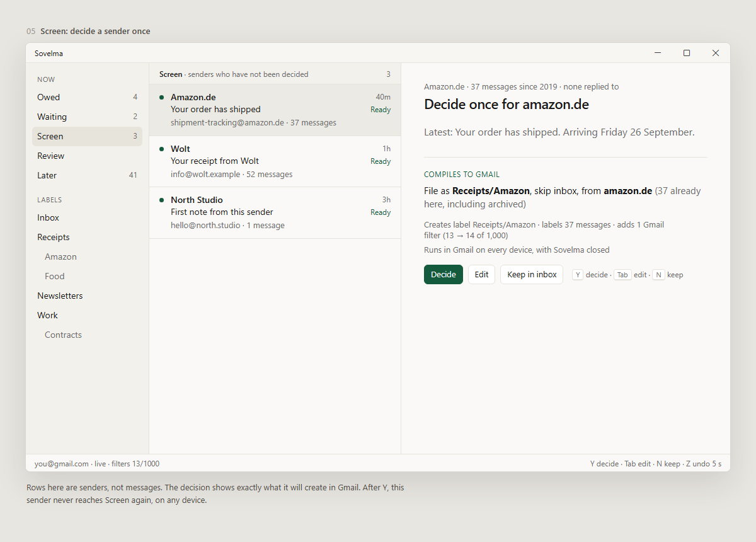Open the Food sublabel under Receipts
The image size is (756, 542).
[x=87, y=276]
